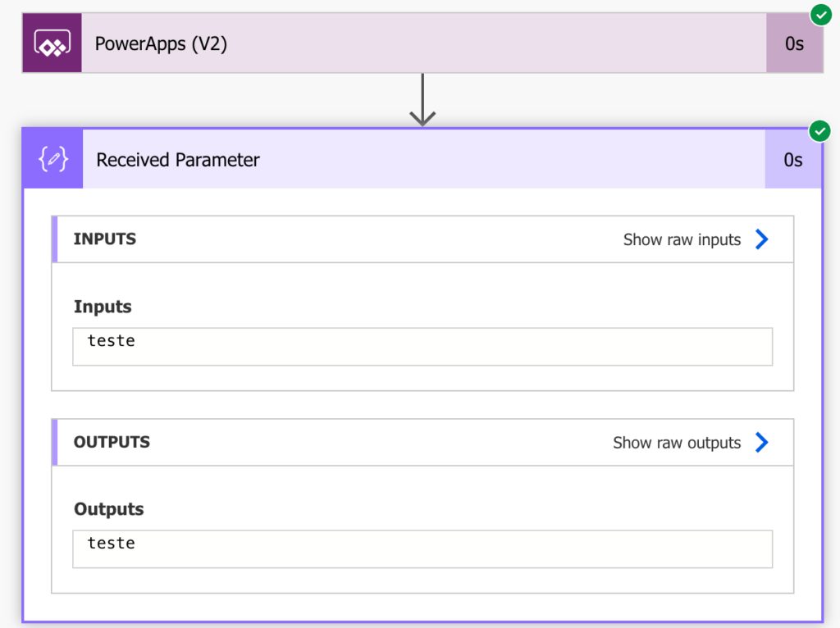
Task: Select the Compose action icon on Received Parameter
Action: (x=52, y=159)
